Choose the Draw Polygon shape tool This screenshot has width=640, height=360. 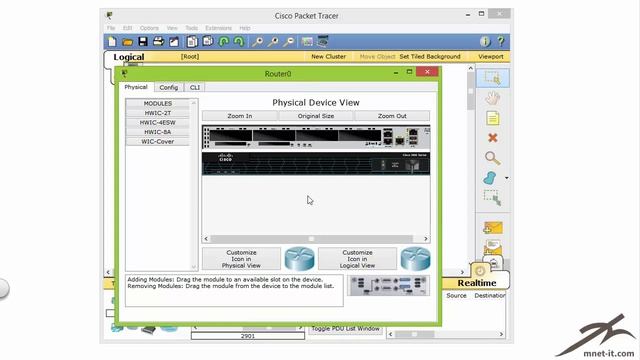click(x=490, y=178)
